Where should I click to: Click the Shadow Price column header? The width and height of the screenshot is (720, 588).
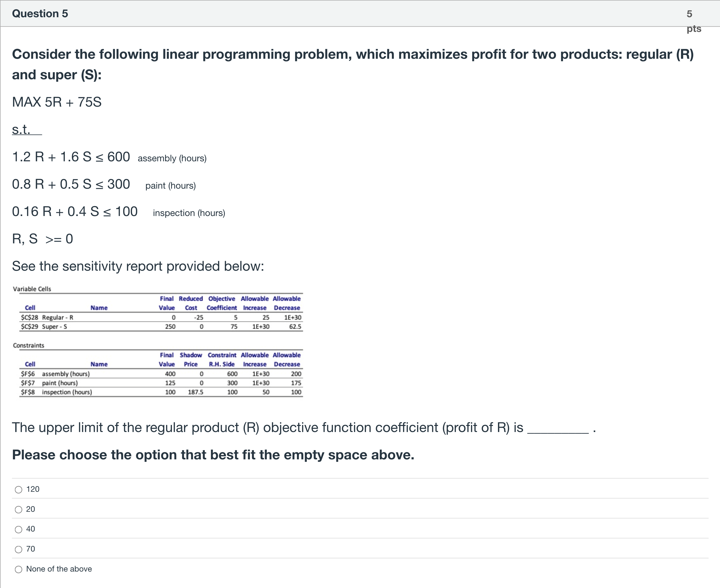click(x=191, y=359)
